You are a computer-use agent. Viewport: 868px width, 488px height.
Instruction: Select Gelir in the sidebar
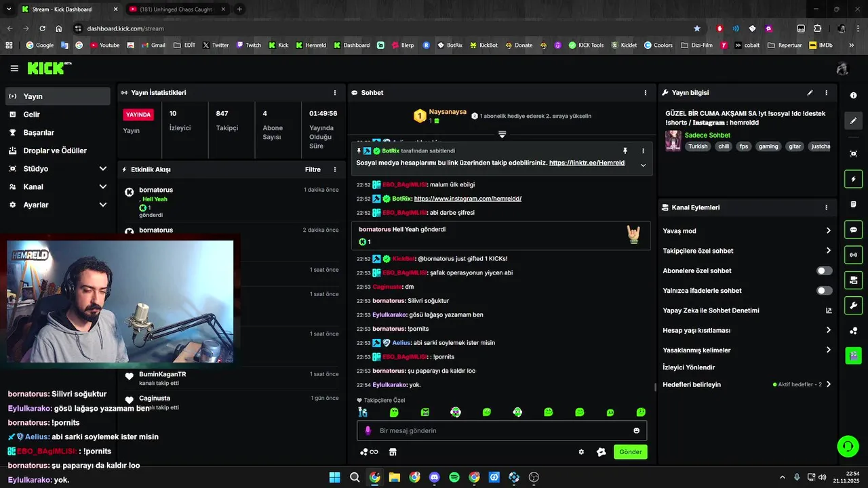point(58,115)
